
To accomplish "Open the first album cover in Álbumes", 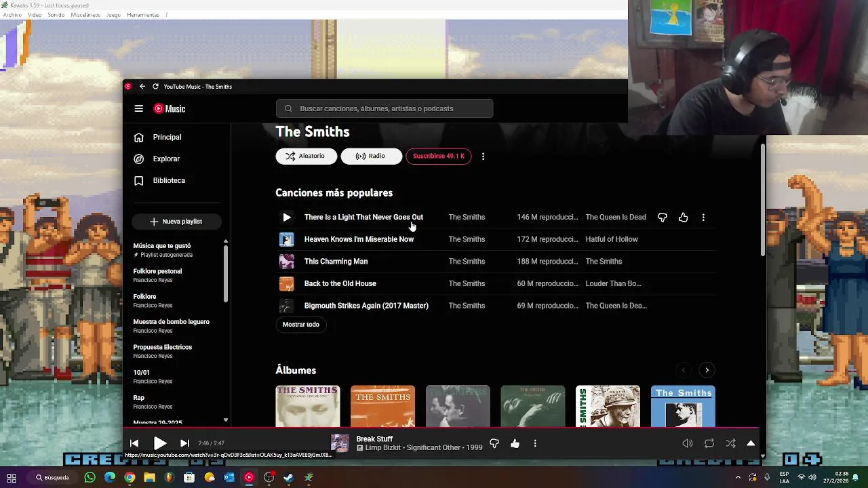I will pyautogui.click(x=307, y=406).
